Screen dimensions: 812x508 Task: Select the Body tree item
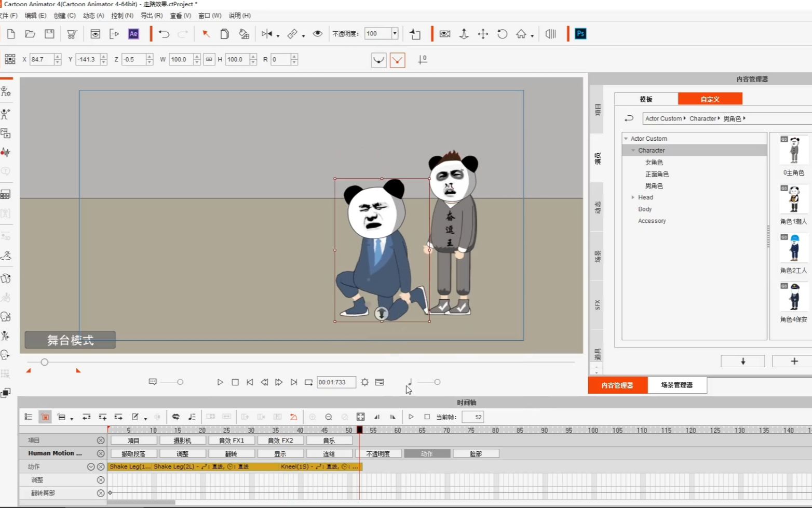click(645, 209)
